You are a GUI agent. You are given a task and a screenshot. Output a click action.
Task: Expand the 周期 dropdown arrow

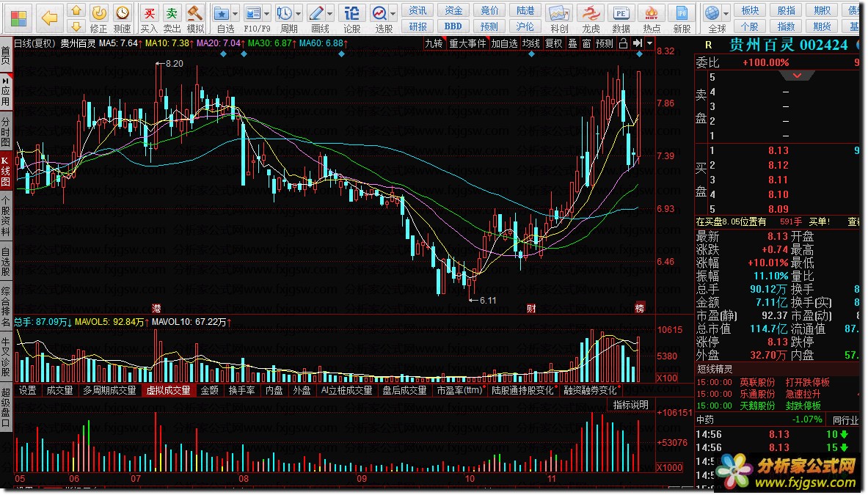(x=299, y=13)
